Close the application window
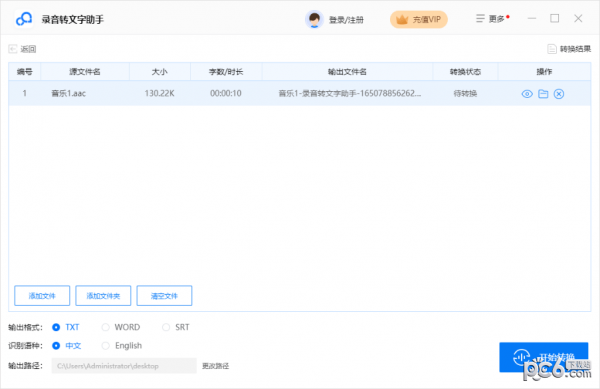600x389 pixels. [578, 18]
